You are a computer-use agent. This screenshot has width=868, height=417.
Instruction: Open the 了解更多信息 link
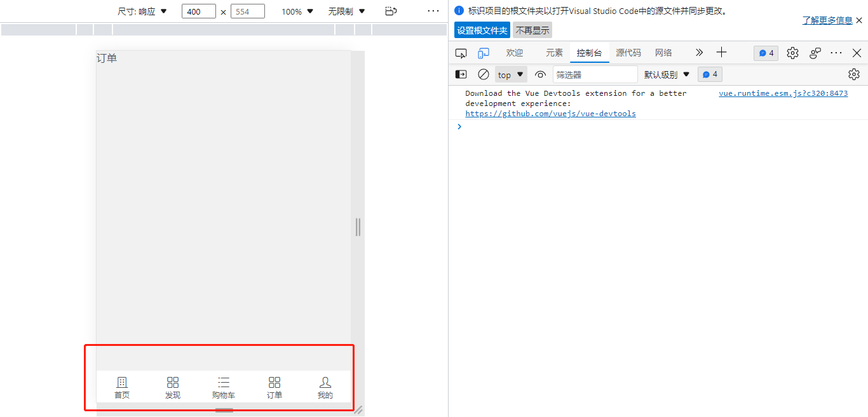pos(827,20)
